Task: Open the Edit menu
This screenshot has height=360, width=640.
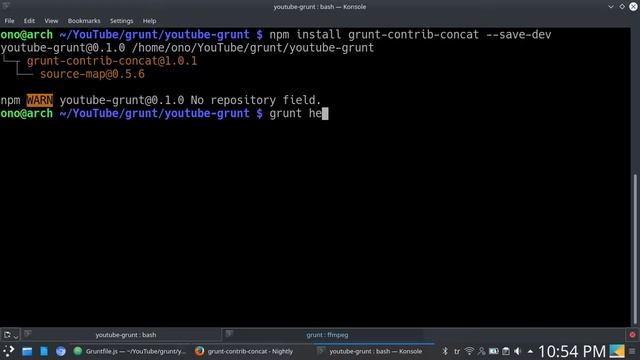Action: 29,21
